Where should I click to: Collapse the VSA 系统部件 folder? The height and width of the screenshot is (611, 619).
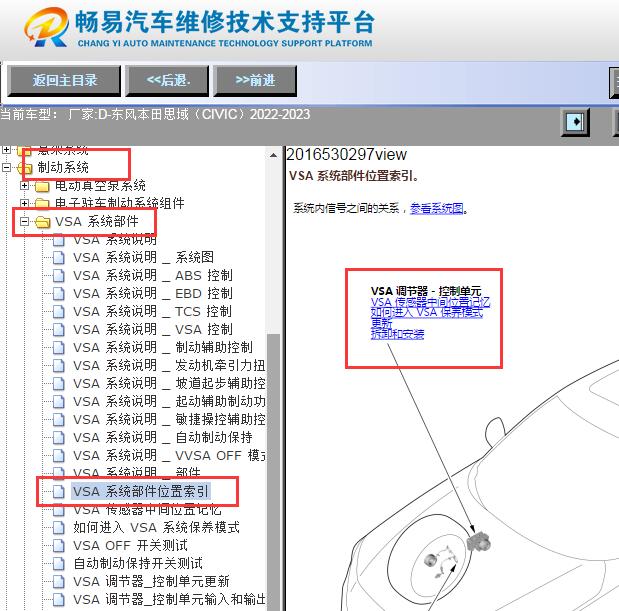pos(24,221)
